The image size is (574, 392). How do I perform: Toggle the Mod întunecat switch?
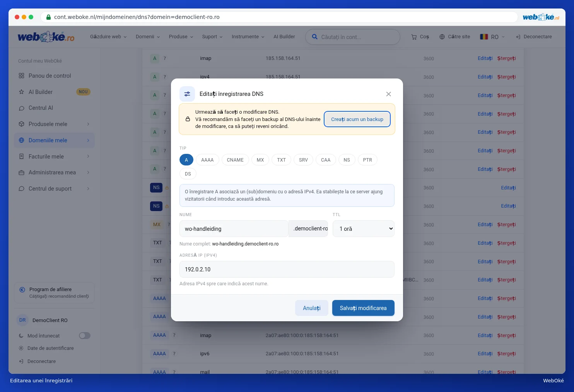coord(85,336)
